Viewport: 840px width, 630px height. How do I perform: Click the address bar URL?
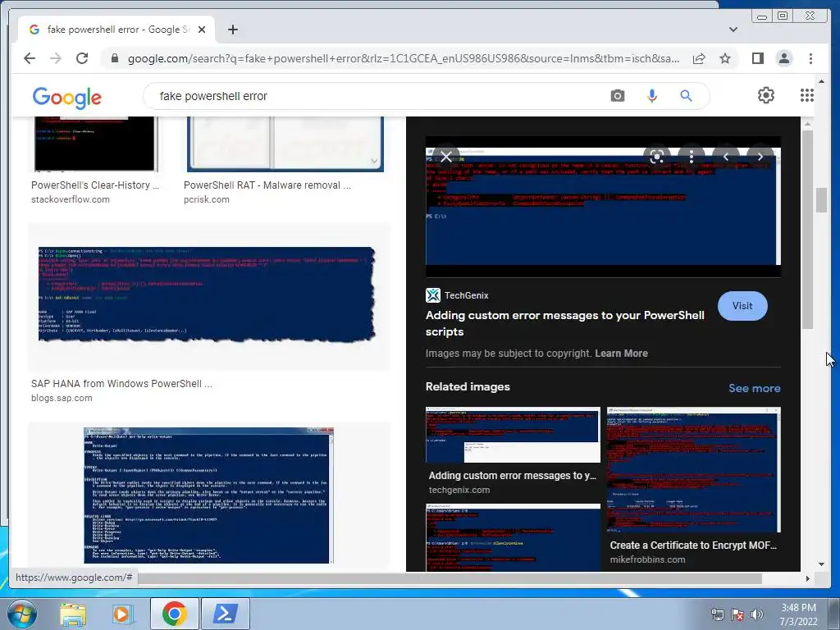(404, 58)
